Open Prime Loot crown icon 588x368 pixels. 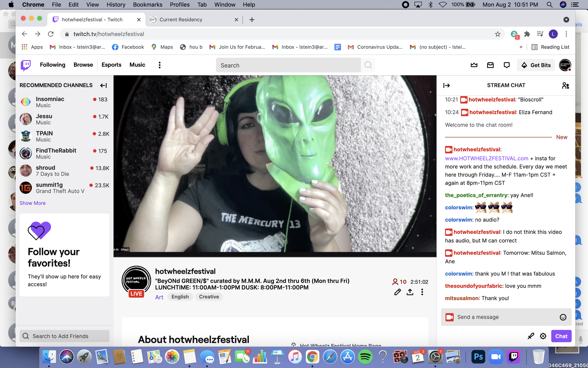coord(474,65)
